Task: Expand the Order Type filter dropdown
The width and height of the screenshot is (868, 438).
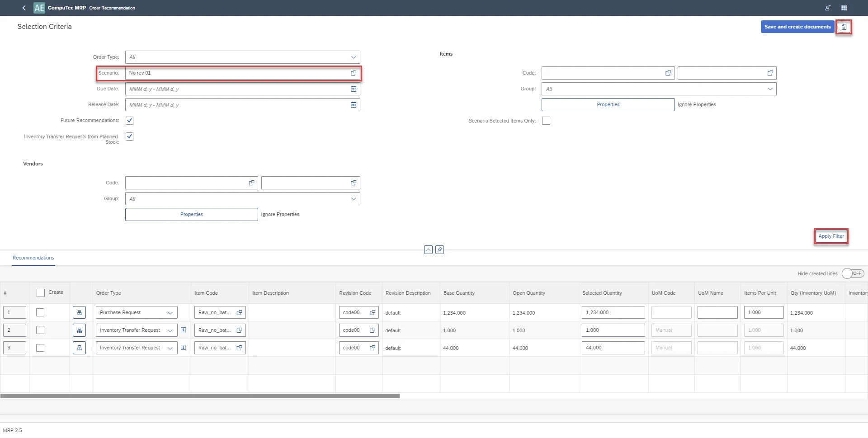Action: pos(354,57)
